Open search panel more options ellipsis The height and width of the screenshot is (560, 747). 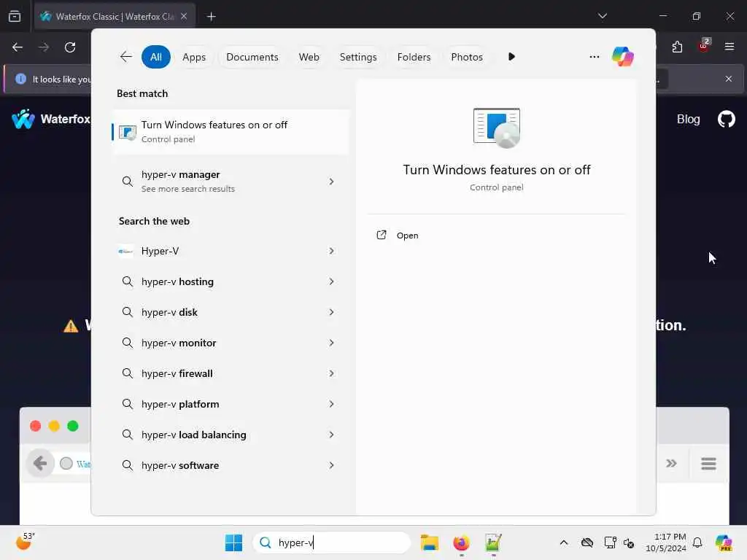point(594,57)
